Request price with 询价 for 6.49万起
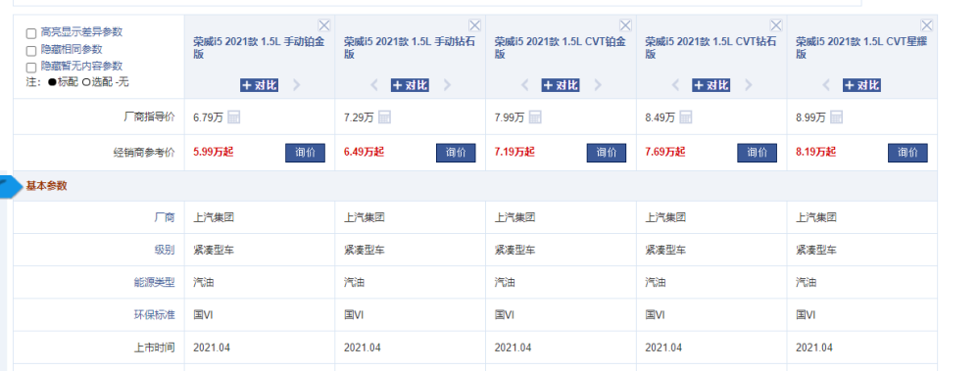 (x=456, y=153)
